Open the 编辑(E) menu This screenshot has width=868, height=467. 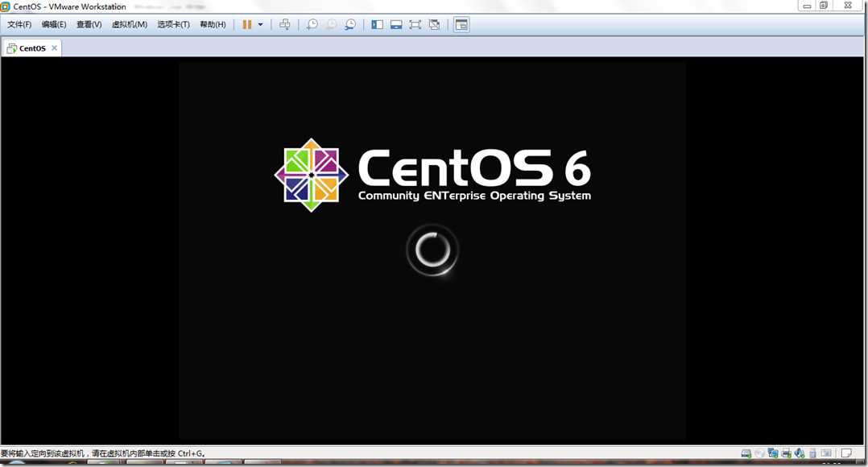coord(54,24)
